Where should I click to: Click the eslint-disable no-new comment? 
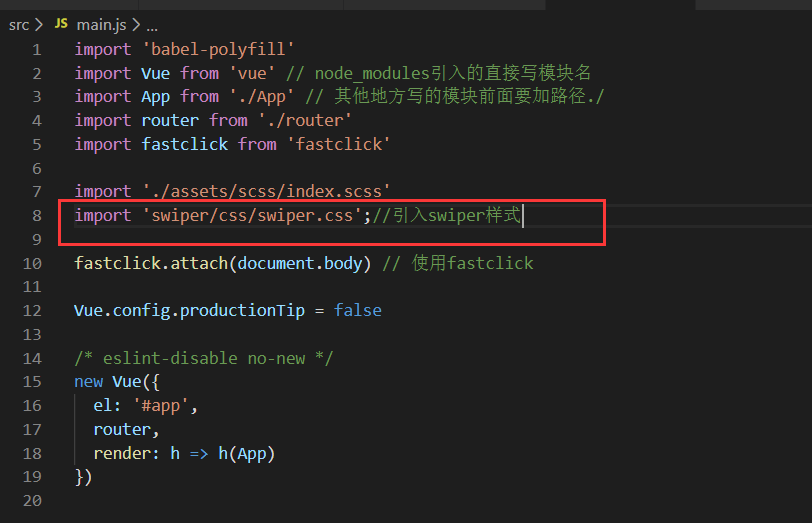(204, 358)
